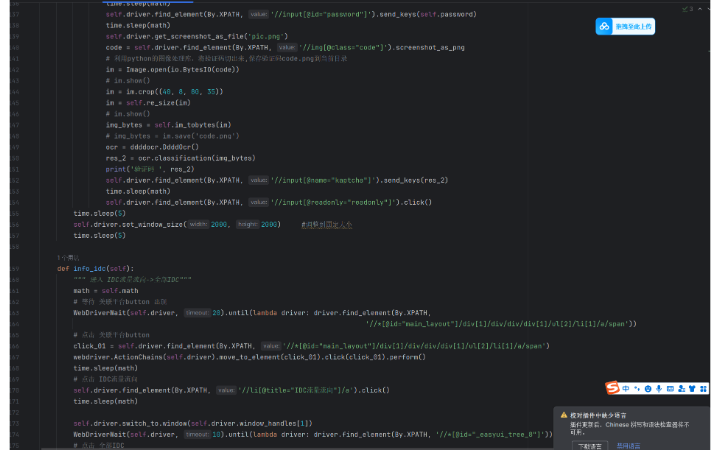Click the get_screenshot_as_file('pic.png') line

point(197,36)
